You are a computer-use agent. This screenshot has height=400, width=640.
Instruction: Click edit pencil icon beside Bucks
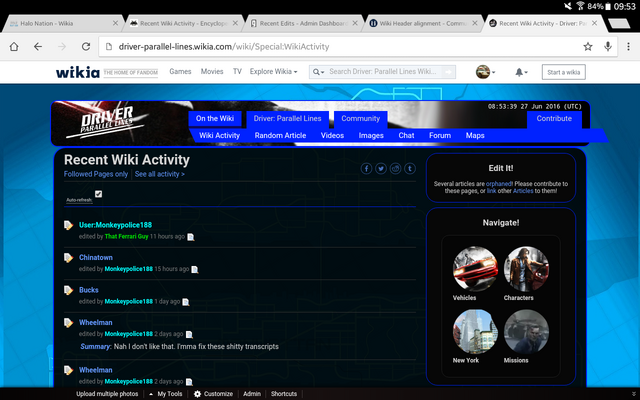[69, 291]
